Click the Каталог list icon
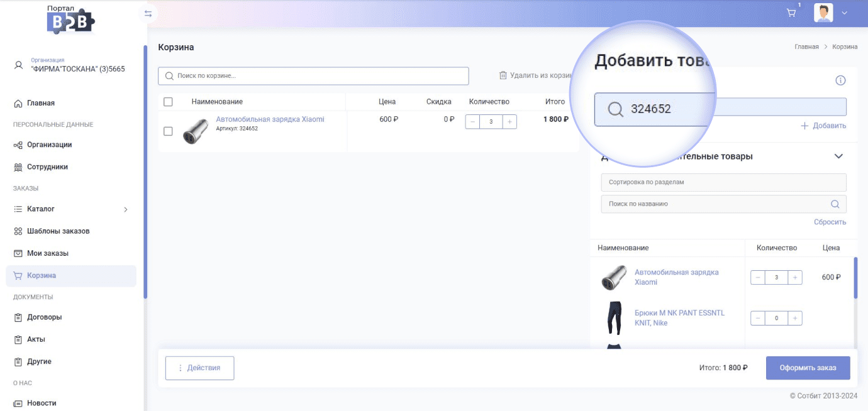Viewport: 868px width, 411px height. [18, 209]
